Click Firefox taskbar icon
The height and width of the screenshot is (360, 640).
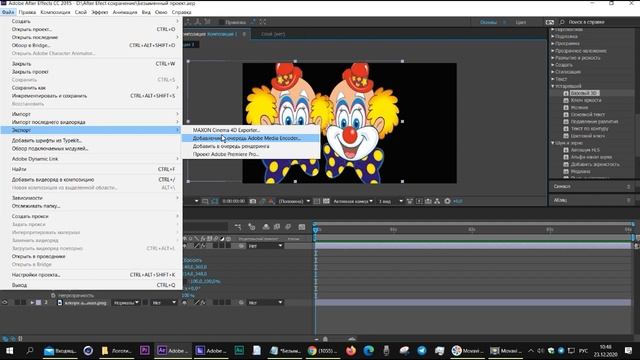pyautogui.click(x=351, y=351)
